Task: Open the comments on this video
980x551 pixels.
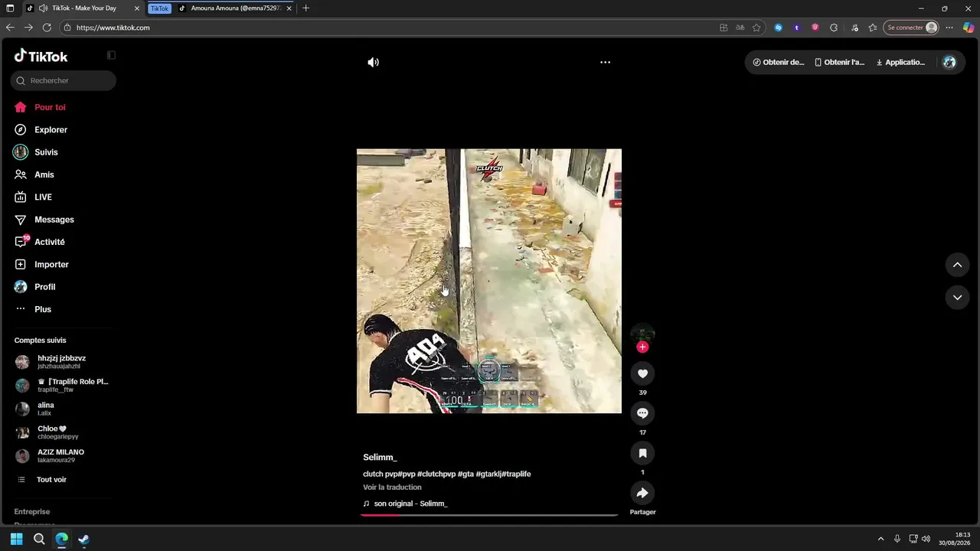Action: 642,413
